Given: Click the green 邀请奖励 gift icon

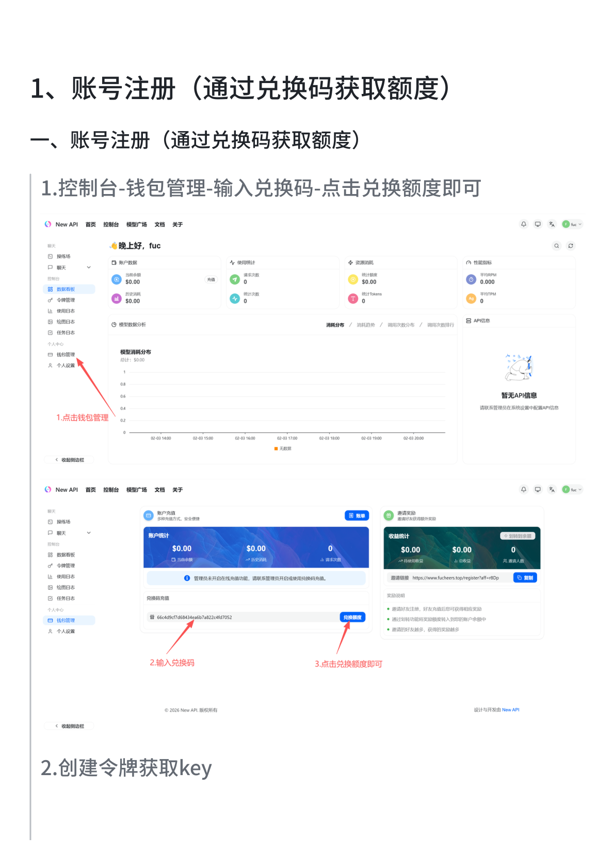Looking at the screenshot, I should 389,516.
